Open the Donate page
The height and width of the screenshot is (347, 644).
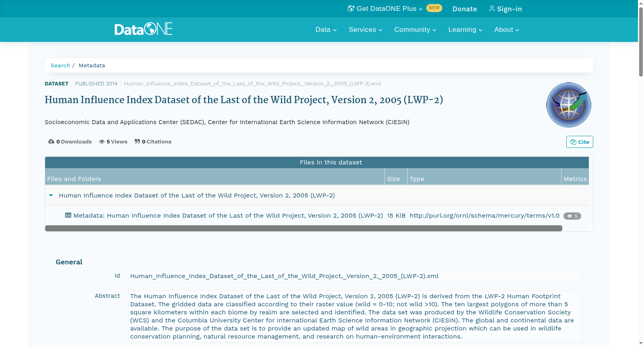464,9
